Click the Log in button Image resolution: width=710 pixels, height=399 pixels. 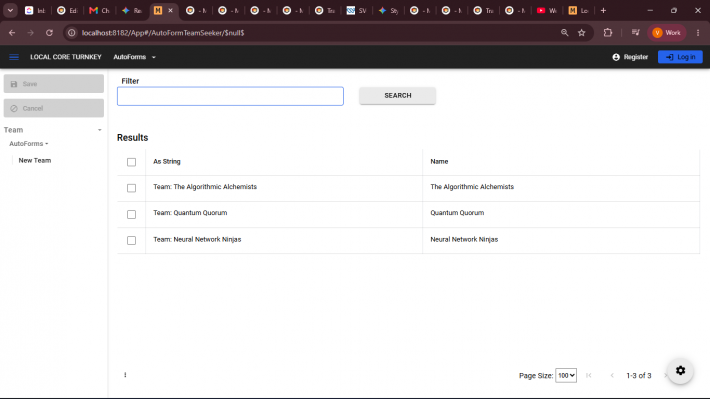pyautogui.click(x=680, y=57)
